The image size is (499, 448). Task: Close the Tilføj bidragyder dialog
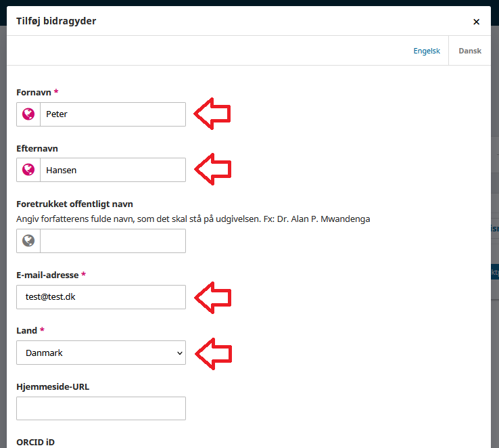coord(476,22)
